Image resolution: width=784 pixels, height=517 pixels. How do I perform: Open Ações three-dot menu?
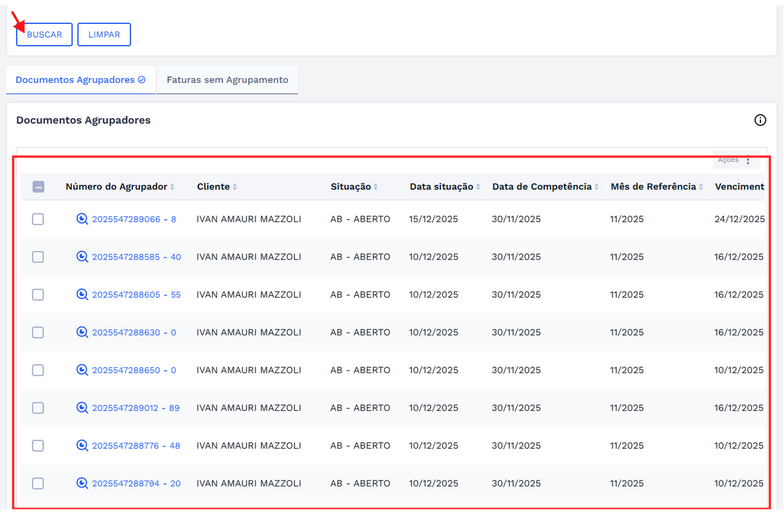tap(748, 160)
